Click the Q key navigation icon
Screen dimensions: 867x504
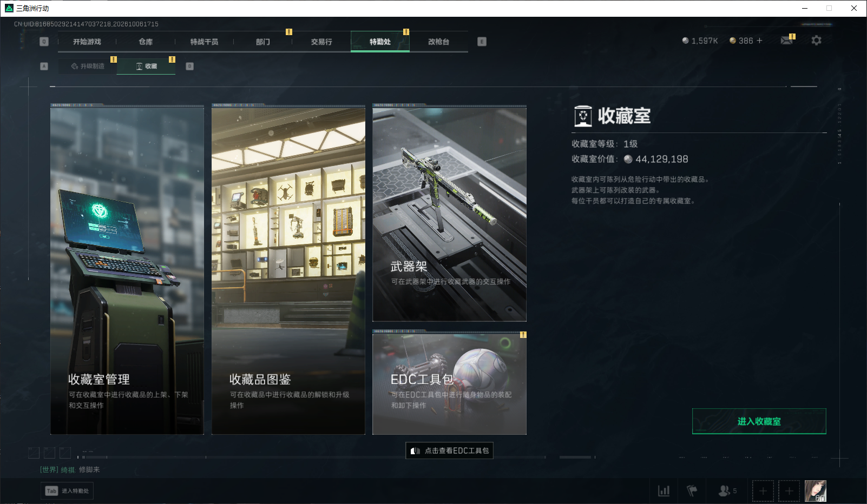44,42
